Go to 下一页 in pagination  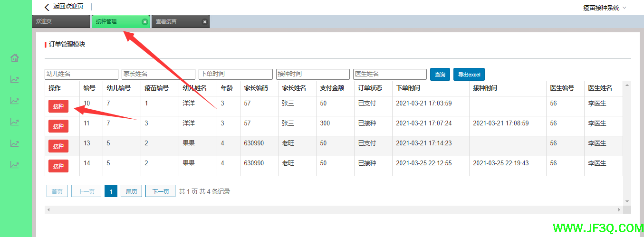click(160, 191)
